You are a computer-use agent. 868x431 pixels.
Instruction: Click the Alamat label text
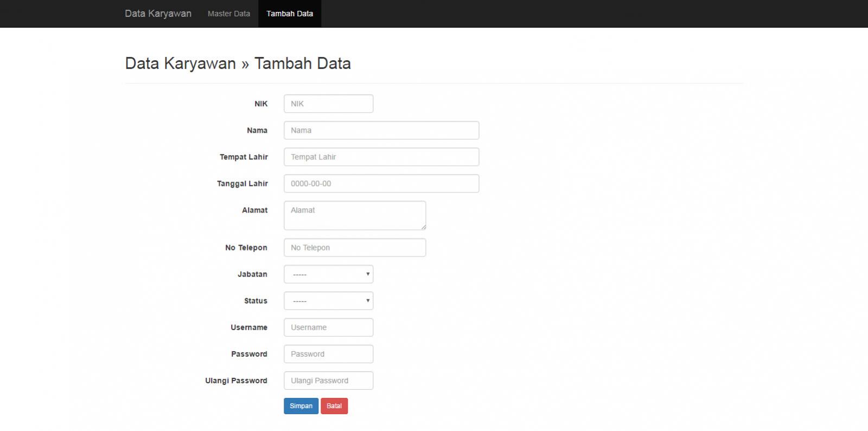[254, 210]
